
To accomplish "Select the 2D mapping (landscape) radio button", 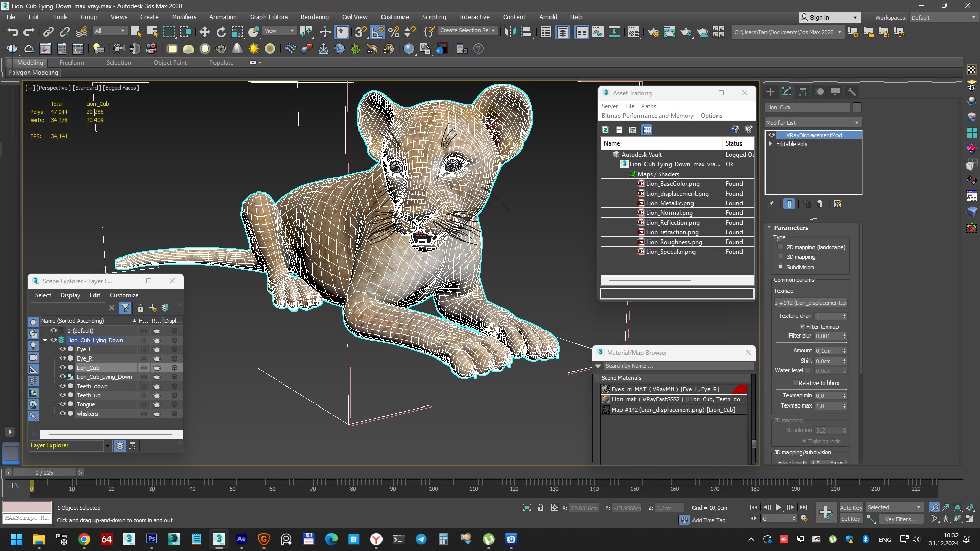I will coord(780,247).
